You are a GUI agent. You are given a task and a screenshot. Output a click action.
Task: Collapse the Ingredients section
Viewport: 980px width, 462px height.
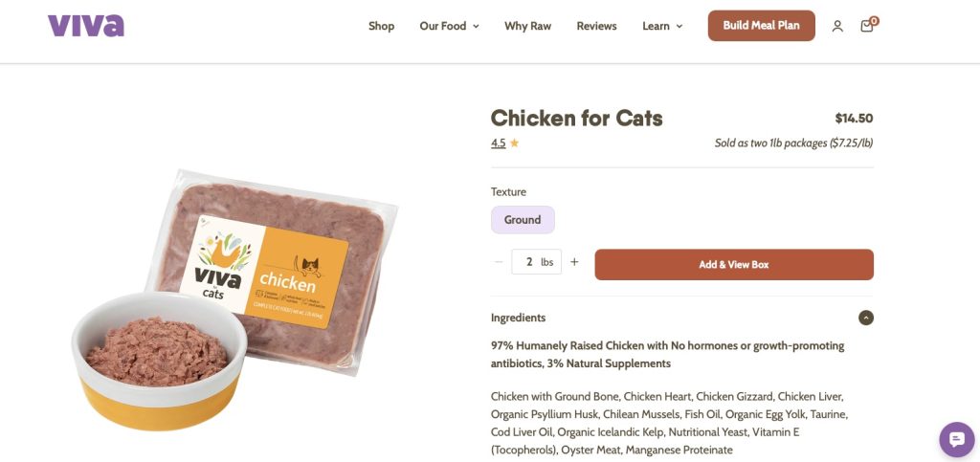pyautogui.click(x=866, y=318)
